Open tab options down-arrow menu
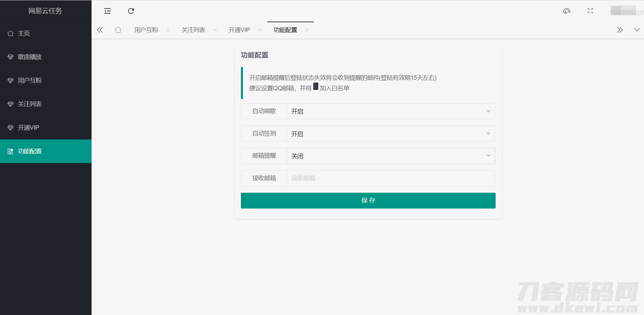This screenshot has width=644, height=315. click(637, 30)
